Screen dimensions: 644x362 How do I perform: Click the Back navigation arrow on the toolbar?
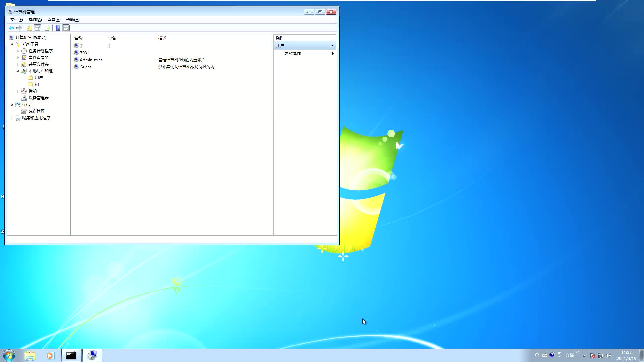pos(11,28)
